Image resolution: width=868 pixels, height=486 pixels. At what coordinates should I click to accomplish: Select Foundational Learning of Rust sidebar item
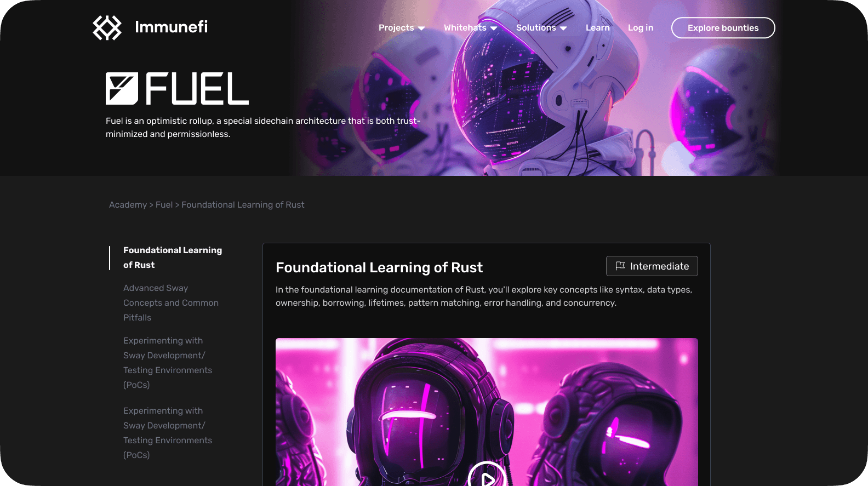point(173,258)
